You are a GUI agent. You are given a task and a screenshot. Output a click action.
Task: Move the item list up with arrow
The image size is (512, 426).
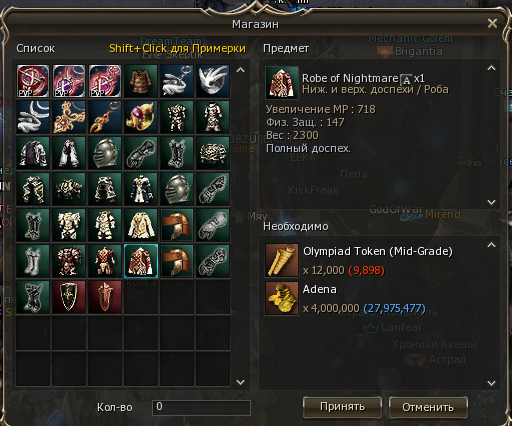click(x=240, y=70)
